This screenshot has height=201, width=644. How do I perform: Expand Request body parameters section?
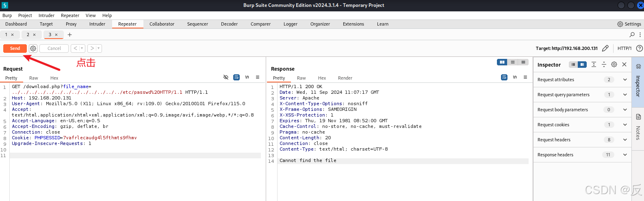(x=582, y=110)
